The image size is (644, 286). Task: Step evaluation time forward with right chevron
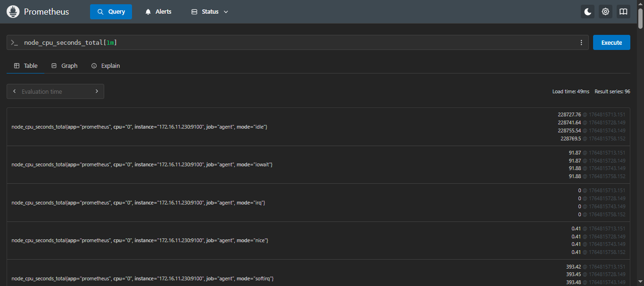tap(97, 91)
